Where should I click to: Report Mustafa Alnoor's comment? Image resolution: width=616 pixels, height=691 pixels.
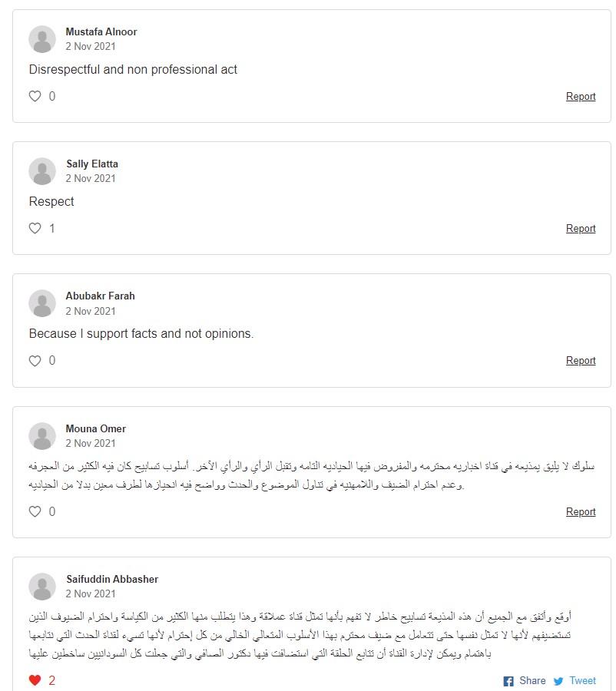(x=581, y=97)
